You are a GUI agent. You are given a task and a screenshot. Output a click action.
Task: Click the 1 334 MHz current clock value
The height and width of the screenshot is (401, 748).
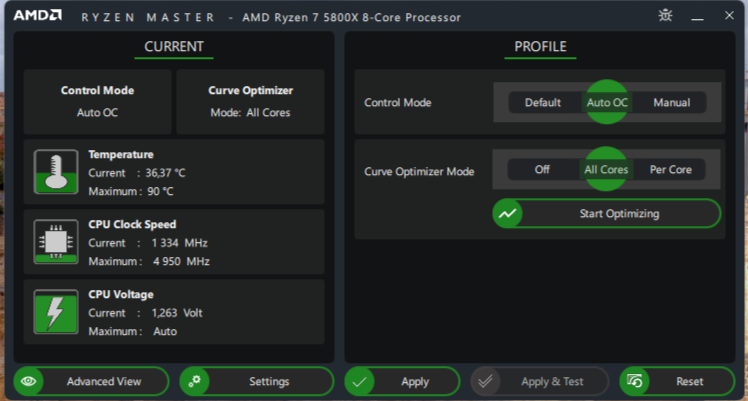click(x=179, y=243)
